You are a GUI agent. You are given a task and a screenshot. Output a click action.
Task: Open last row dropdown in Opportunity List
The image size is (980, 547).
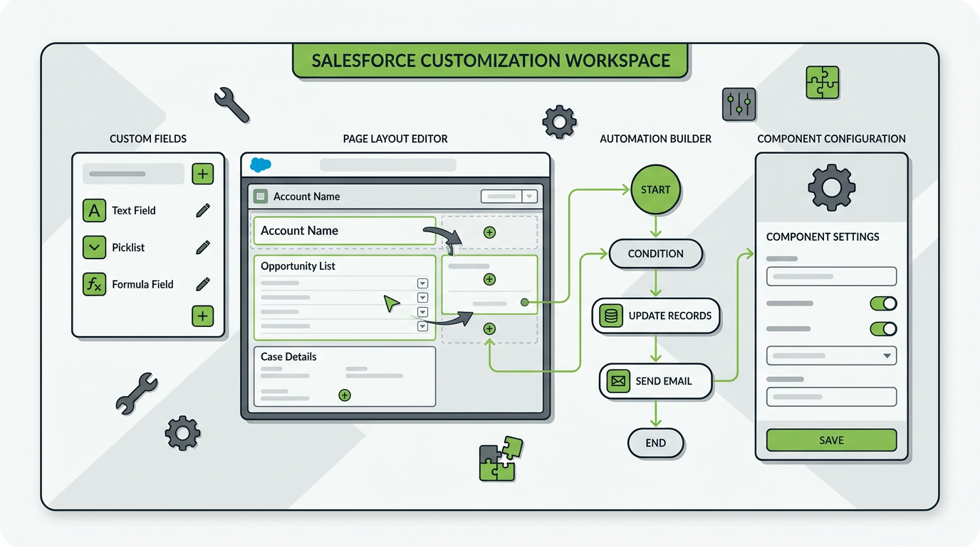(x=422, y=326)
